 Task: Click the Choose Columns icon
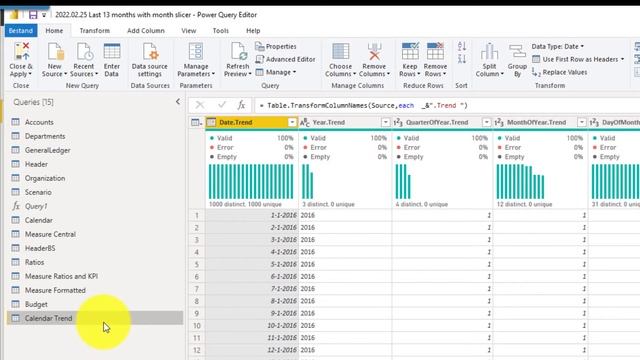coord(340,52)
